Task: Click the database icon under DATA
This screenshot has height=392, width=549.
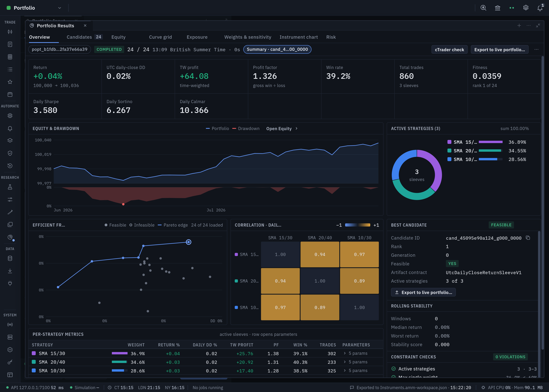Action: 10,258
